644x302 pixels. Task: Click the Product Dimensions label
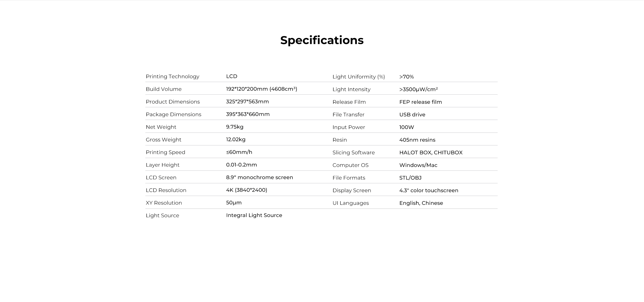[x=173, y=102]
